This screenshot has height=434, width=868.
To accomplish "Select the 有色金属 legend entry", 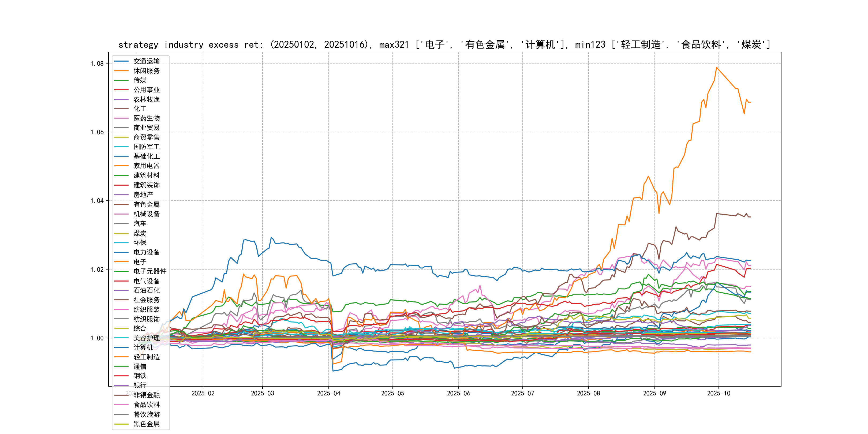I will click(x=146, y=204).
